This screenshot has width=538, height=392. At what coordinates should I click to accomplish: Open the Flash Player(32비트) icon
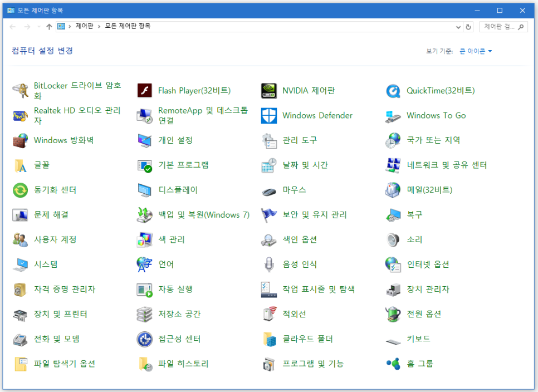point(145,91)
